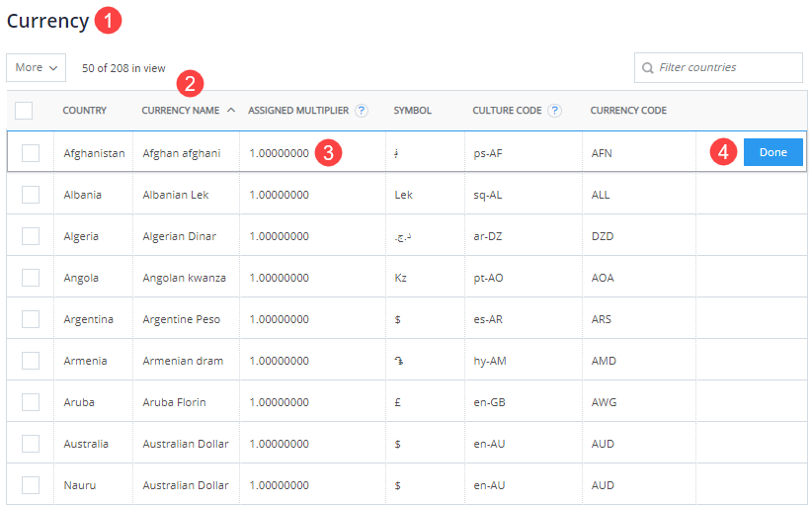Click the Kz symbol cell
812x505 pixels.
pyautogui.click(x=400, y=278)
